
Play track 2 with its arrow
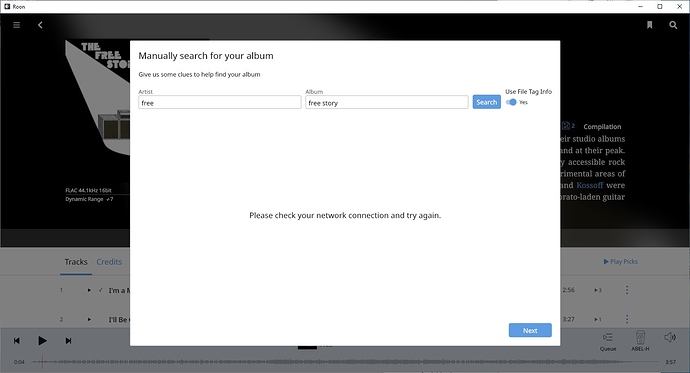click(89, 319)
